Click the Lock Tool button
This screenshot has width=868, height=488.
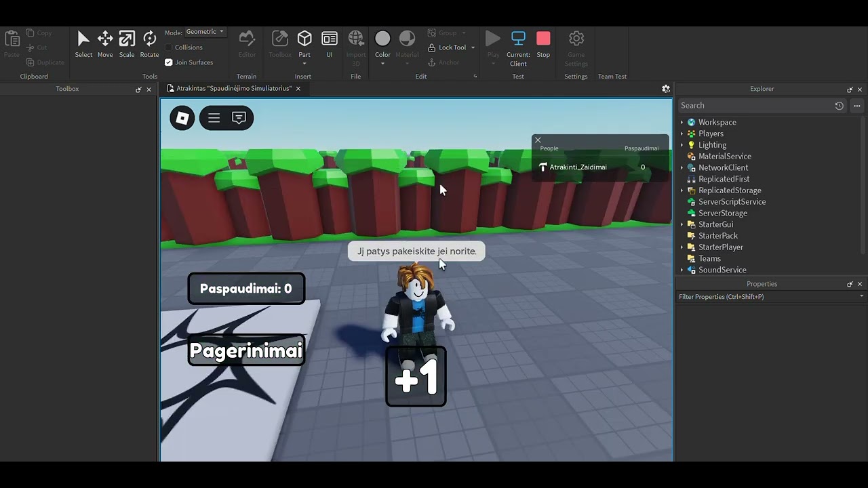coord(447,47)
